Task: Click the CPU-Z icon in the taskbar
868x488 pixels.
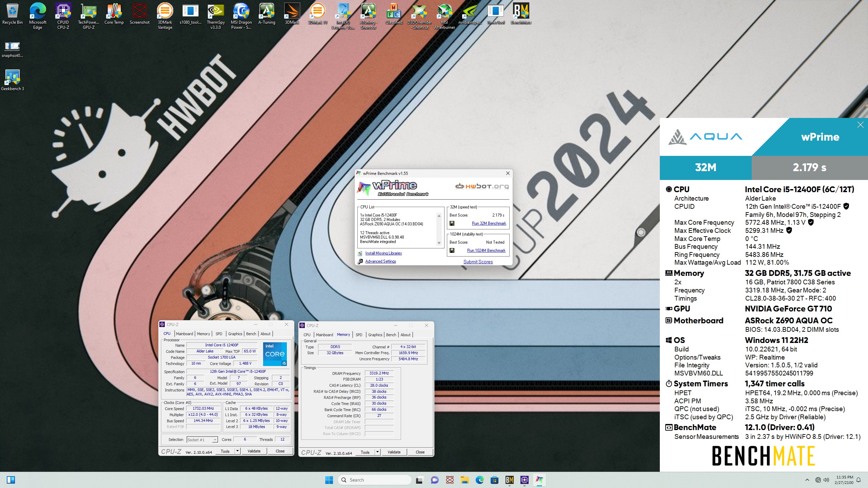Action: click(x=524, y=480)
